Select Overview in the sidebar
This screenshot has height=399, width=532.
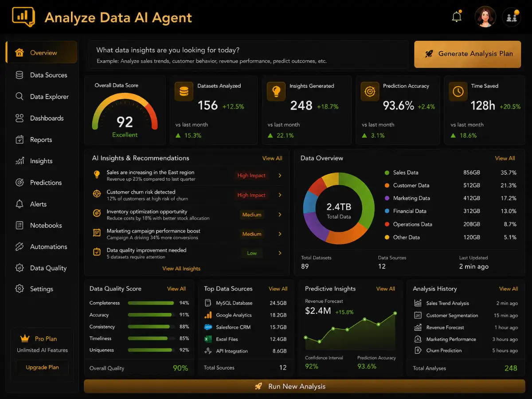41,52
